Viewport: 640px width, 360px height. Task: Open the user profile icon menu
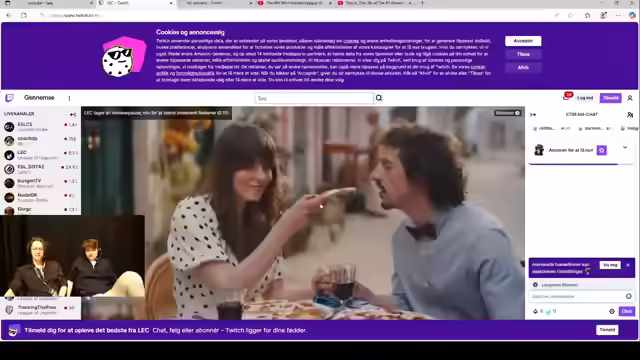point(630,98)
